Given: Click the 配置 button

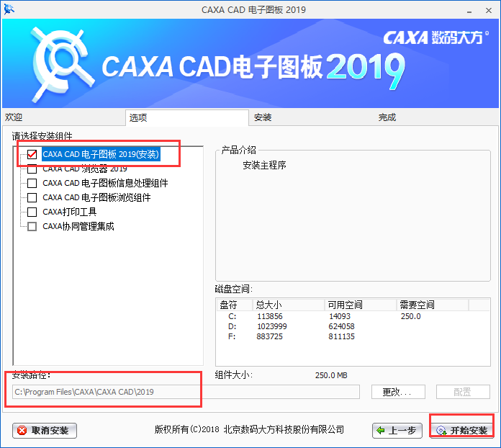Looking at the screenshot, I should coord(462,392).
